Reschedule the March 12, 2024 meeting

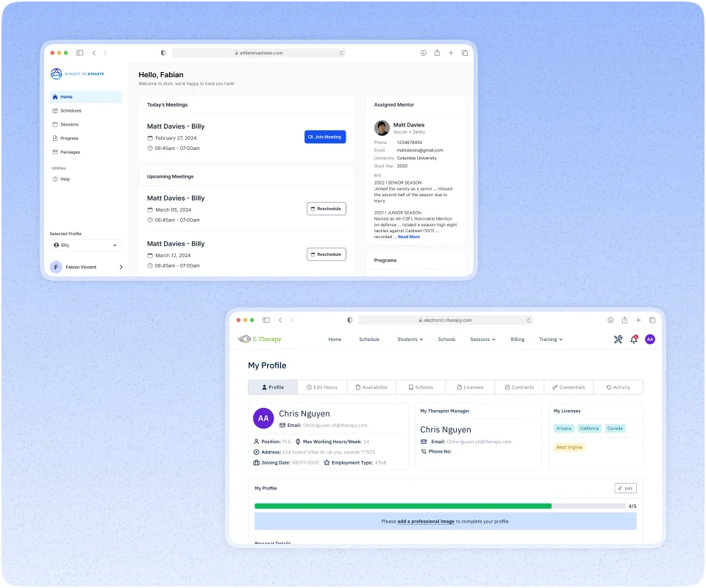tap(327, 254)
